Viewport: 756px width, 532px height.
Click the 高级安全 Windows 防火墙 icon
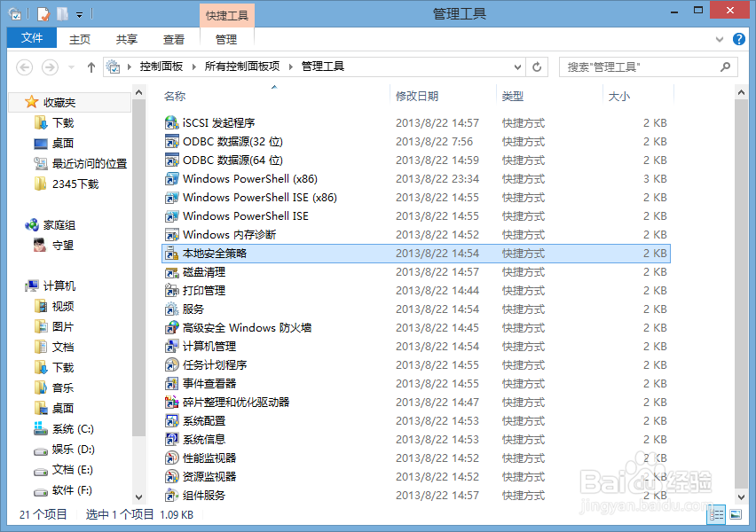171,328
